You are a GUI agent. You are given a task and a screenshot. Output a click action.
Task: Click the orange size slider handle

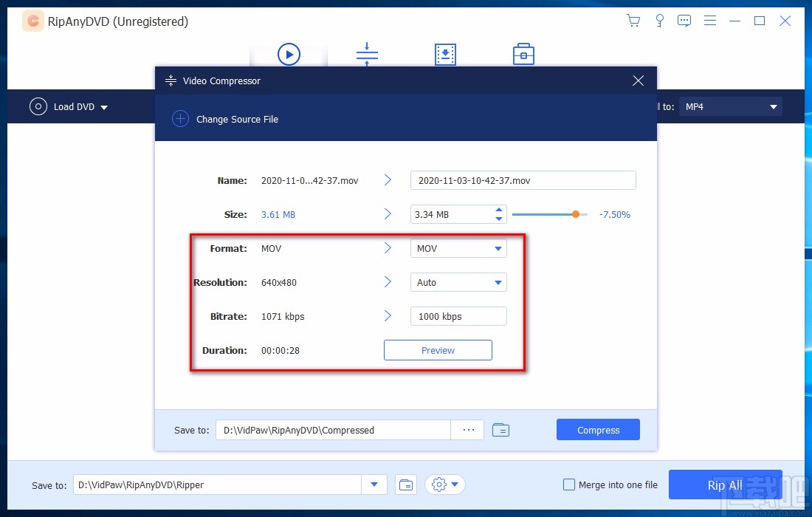575,214
